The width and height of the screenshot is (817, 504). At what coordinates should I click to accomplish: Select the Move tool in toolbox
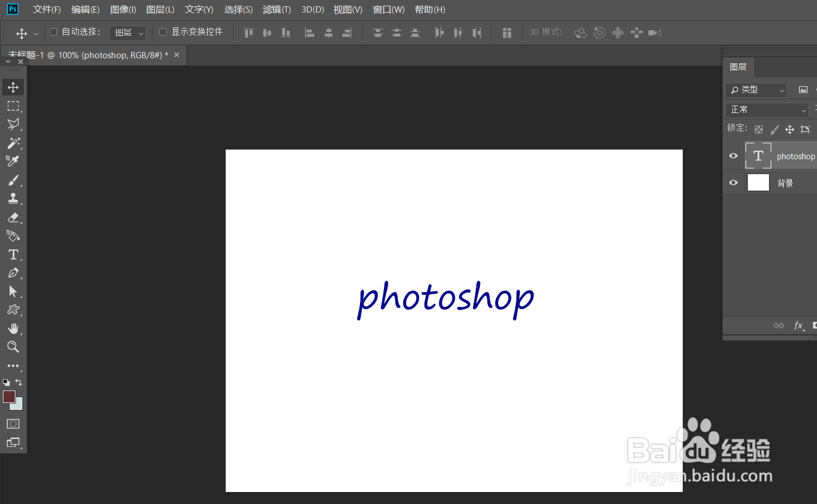pos(13,87)
